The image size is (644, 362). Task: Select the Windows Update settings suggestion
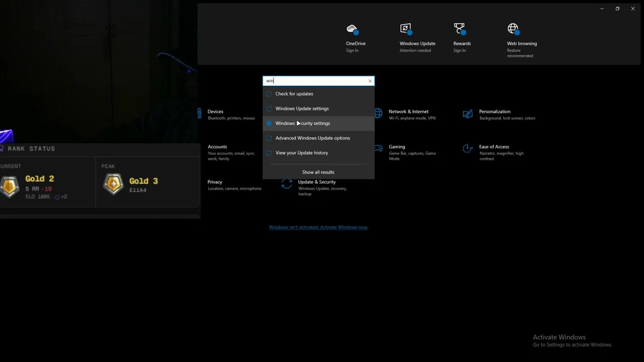click(x=318, y=109)
